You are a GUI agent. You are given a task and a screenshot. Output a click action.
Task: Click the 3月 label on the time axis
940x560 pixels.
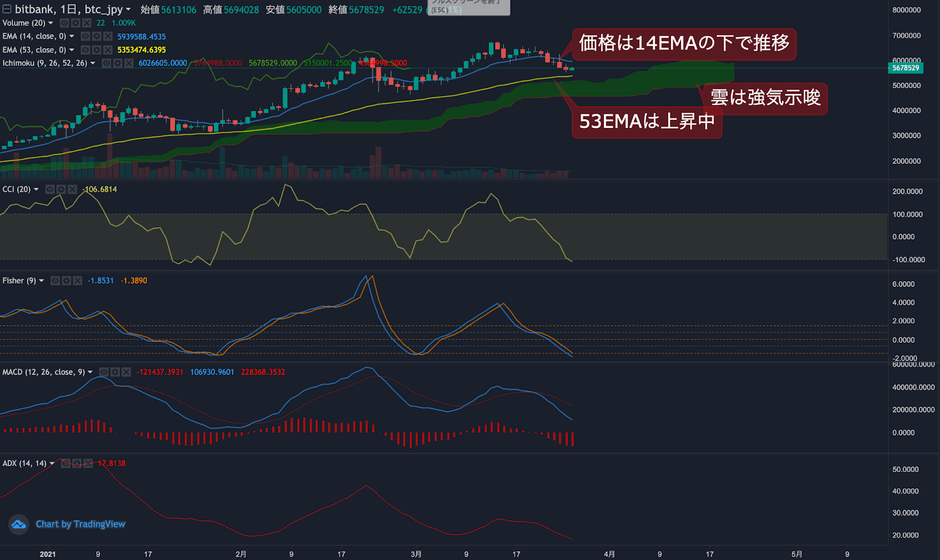click(x=416, y=554)
